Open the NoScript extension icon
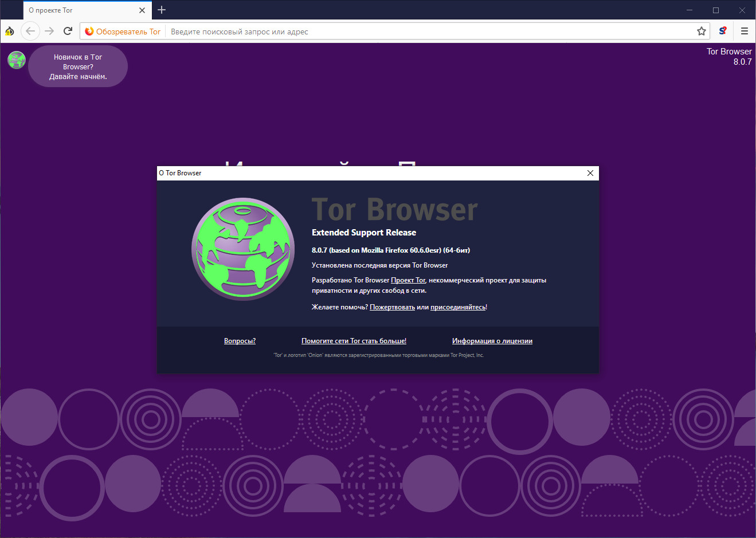This screenshot has width=756, height=538. tap(723, 31)
